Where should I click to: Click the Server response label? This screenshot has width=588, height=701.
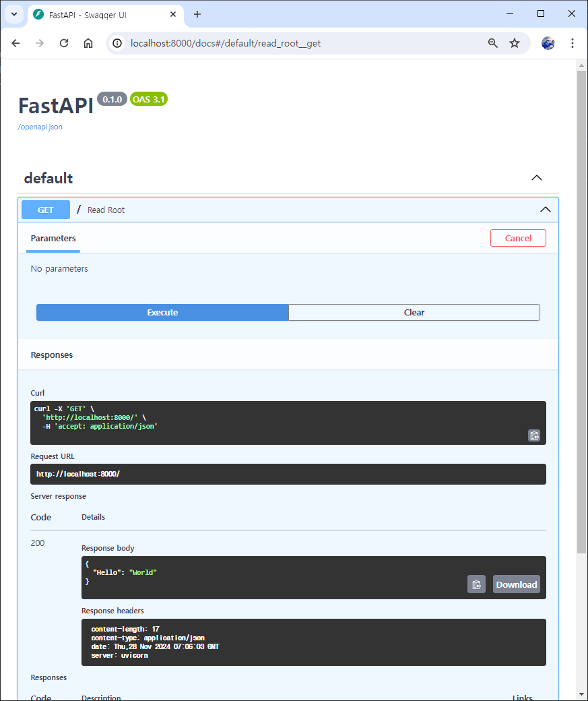click(x=59, y=496)
